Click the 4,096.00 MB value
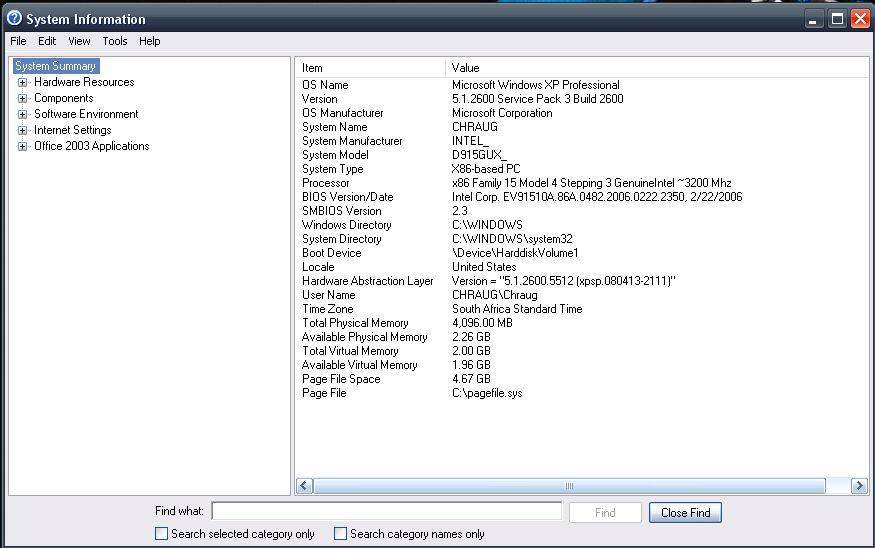The height and width of the screenshot is (548, 875). pyautogui.click(x=482, y=323)
